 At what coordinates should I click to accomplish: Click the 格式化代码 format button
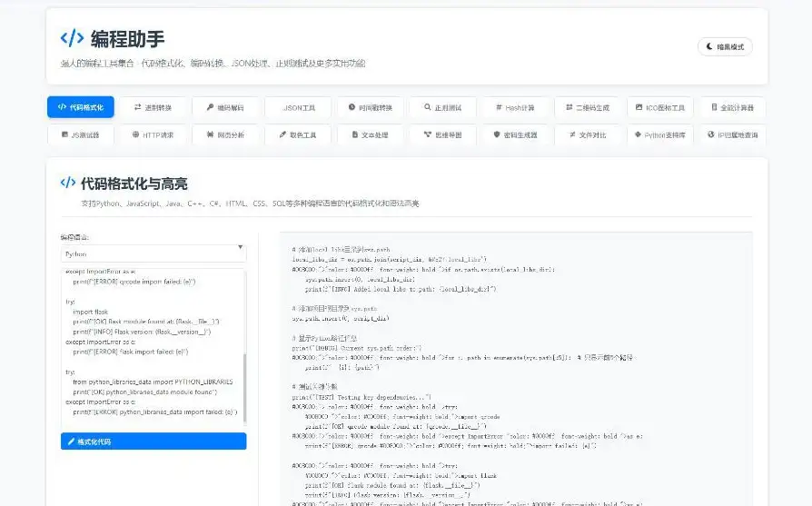pos(153,442)
